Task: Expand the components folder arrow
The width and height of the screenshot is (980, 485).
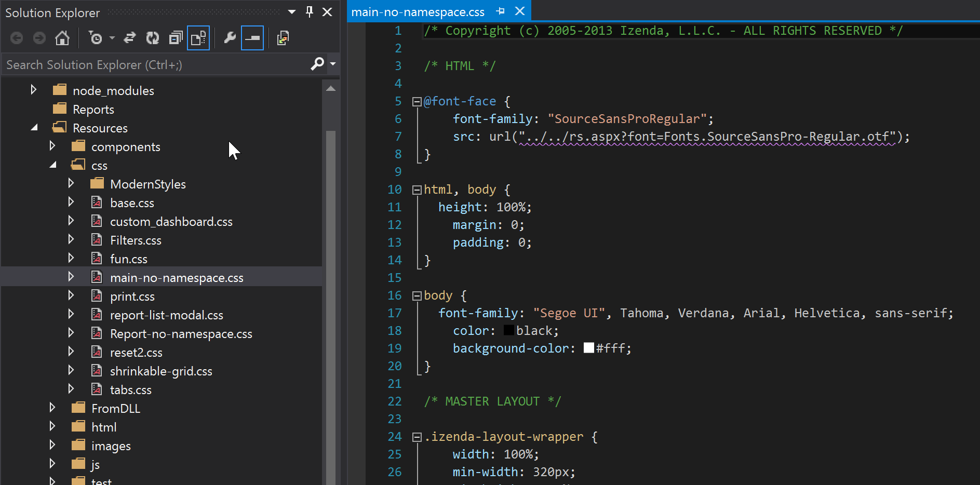Action: click(x=52, y=146)
